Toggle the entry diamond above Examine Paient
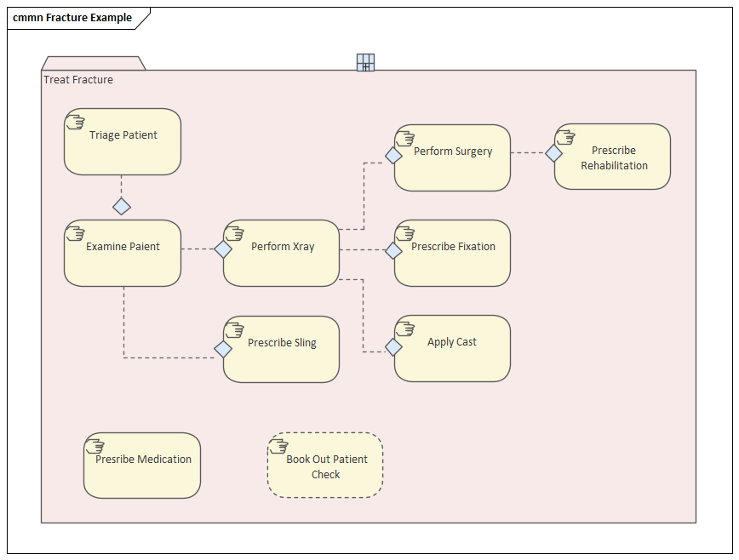This screenshot has width=739, height=560. point(122,205)
